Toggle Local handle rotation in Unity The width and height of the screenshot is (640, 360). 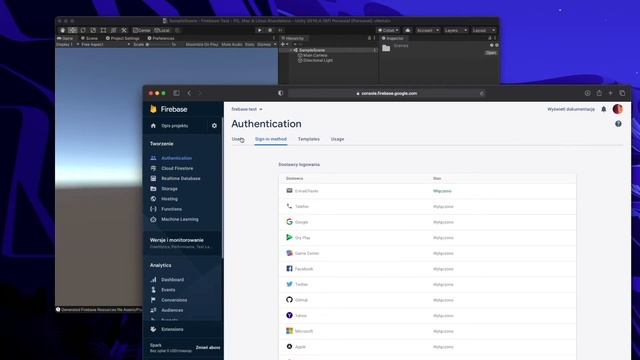(162, 30)
